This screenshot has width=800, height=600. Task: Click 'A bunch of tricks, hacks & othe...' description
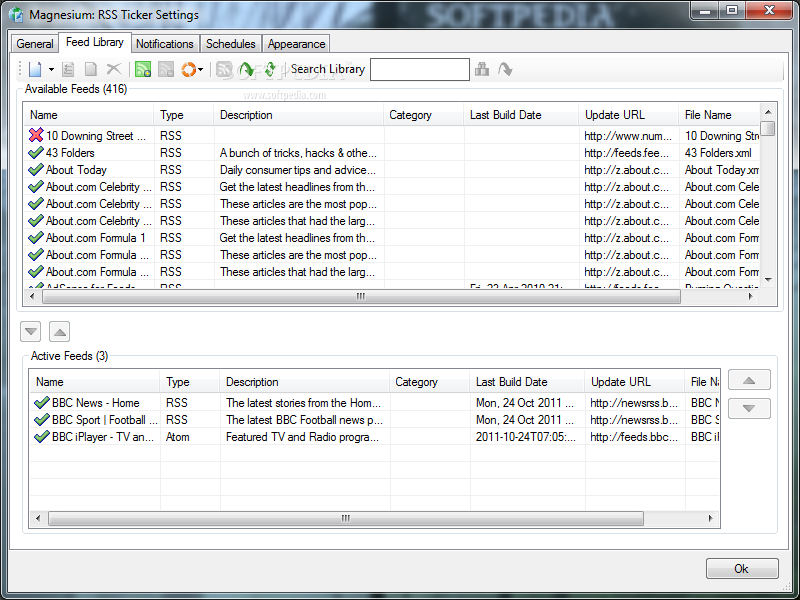point(298,153)
